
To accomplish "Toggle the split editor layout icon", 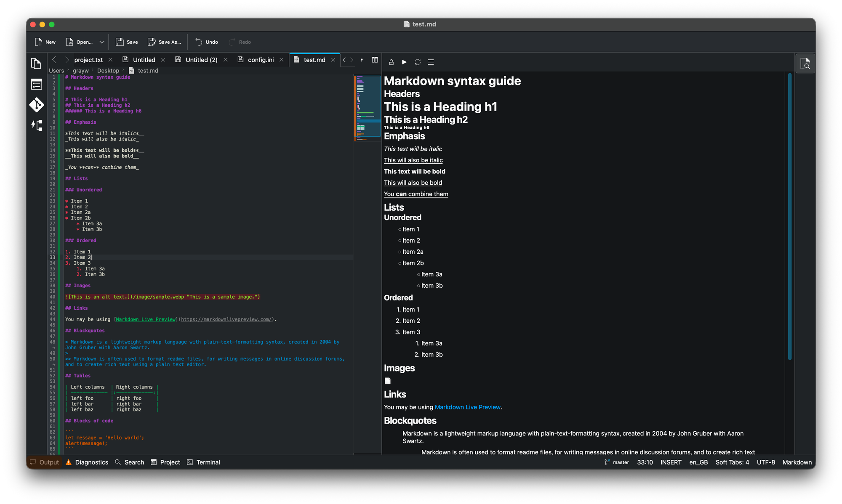I will coord(375,60).
